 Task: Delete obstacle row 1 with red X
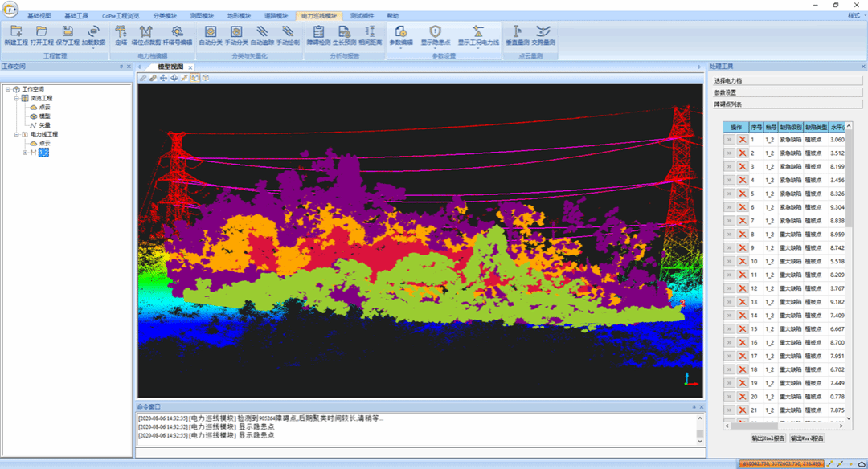743,140
